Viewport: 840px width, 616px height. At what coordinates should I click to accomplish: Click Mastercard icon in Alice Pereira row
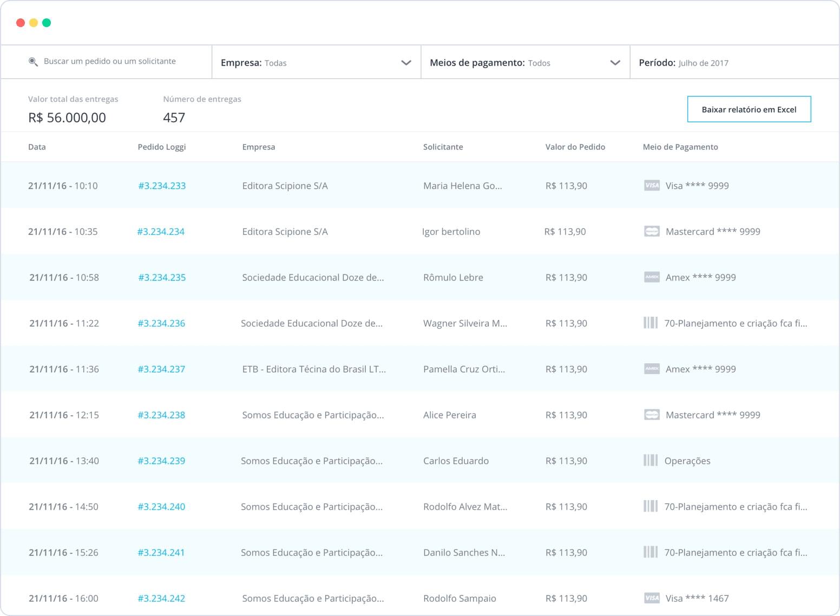point(652,415)
